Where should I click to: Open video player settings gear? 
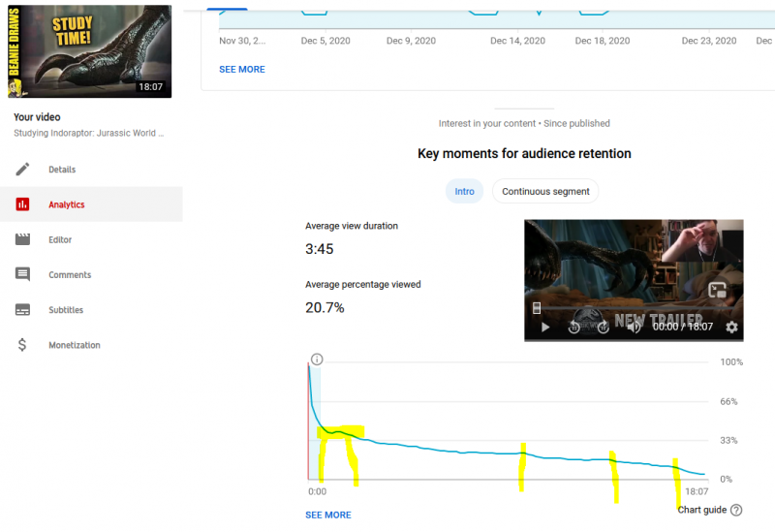coord(731,328)
